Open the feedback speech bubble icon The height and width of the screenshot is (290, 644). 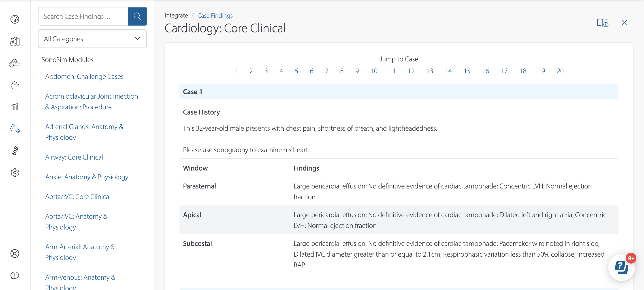(15, 275)
